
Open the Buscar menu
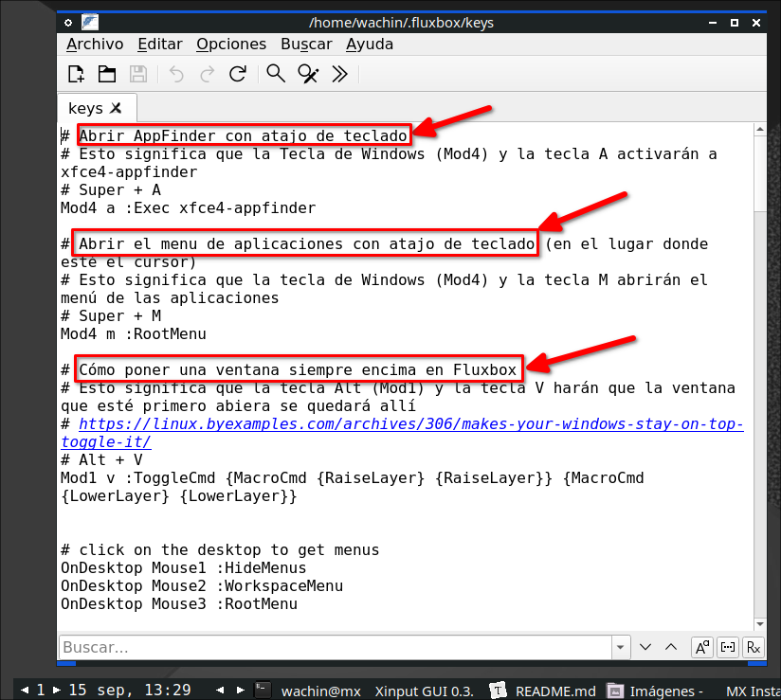point(306,45)
